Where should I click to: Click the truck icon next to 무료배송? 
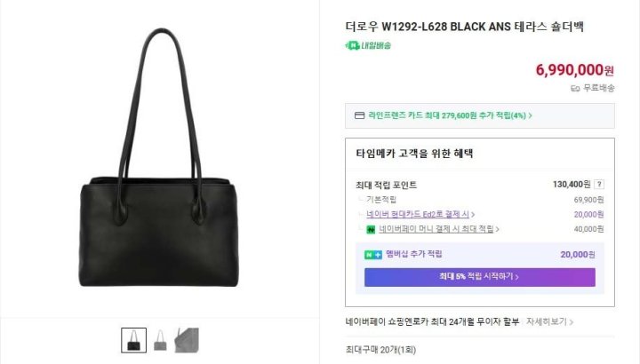tap(575, 89)
